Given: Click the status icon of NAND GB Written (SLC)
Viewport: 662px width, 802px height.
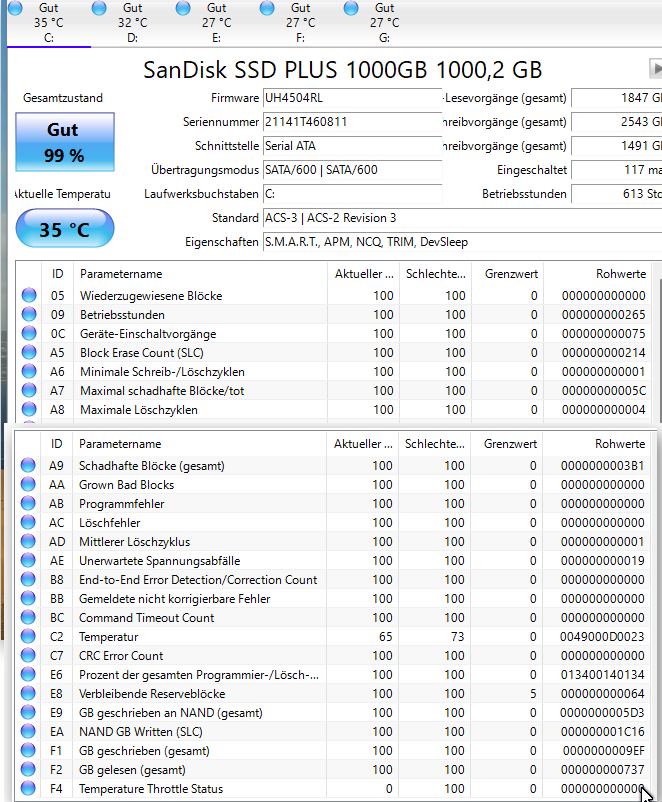Looking at the screenshot, I should click(28, 731).
